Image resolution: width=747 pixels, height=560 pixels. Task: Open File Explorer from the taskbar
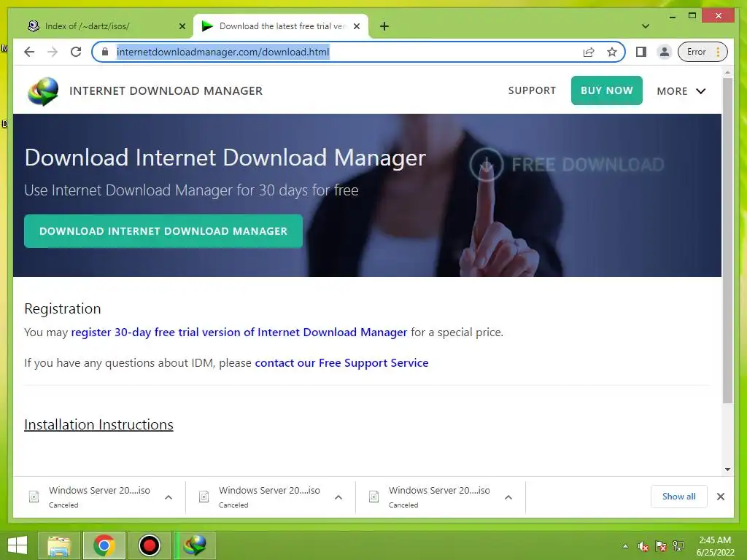(58, 545)
